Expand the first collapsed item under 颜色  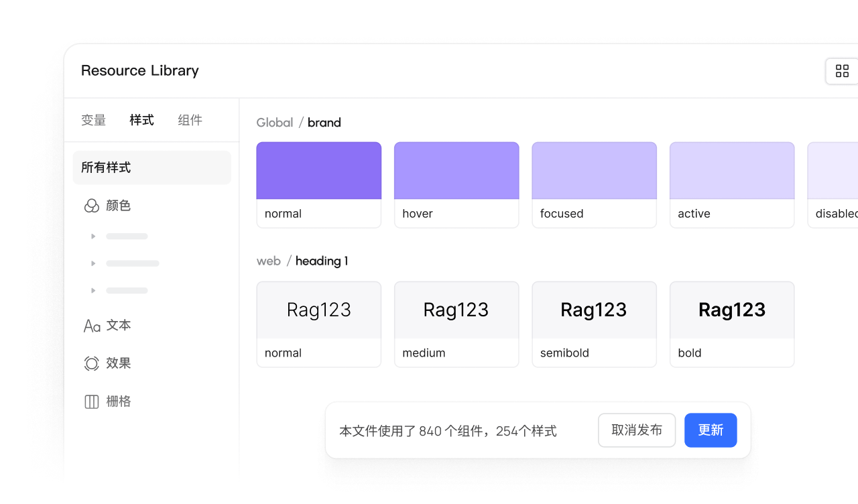(93, 236)
